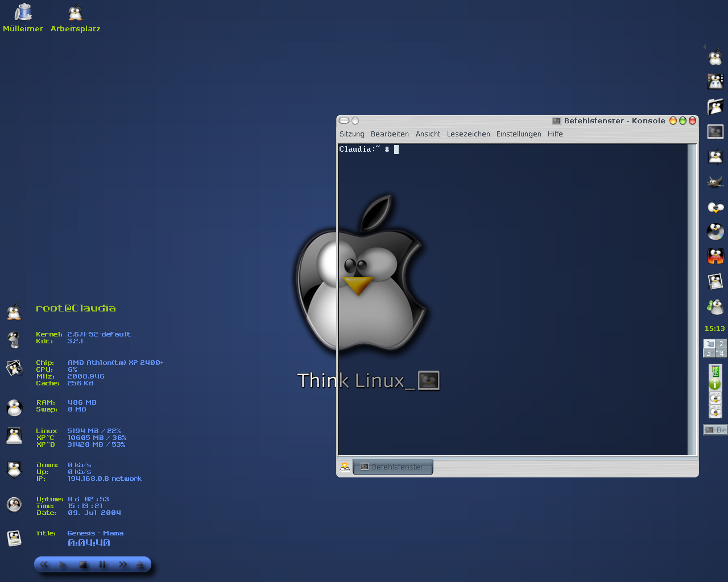The height and width of the screenshot is (582, 728).
Task: Click the Genesis - Mama track title
Action: 96,533
